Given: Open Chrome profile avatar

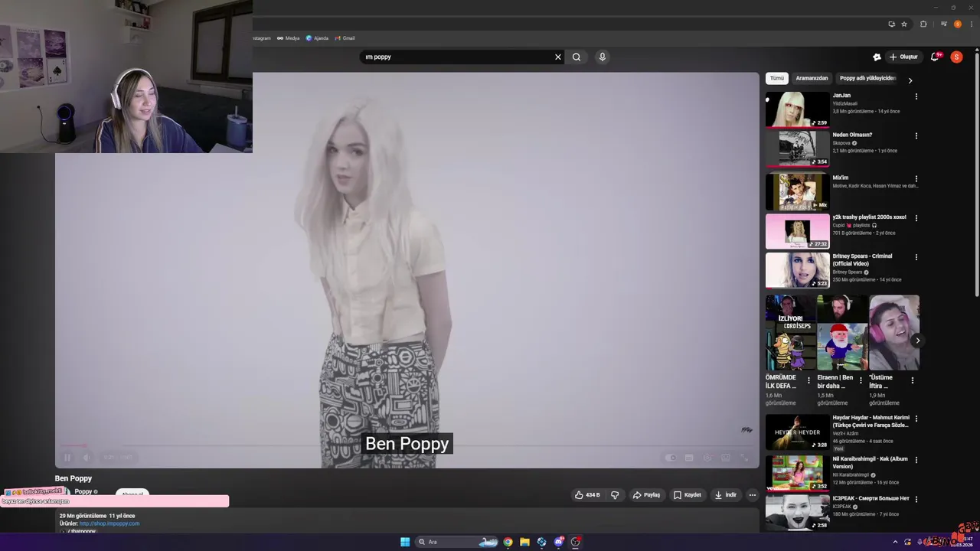Looking at the screenshot, I should (957, 24).
